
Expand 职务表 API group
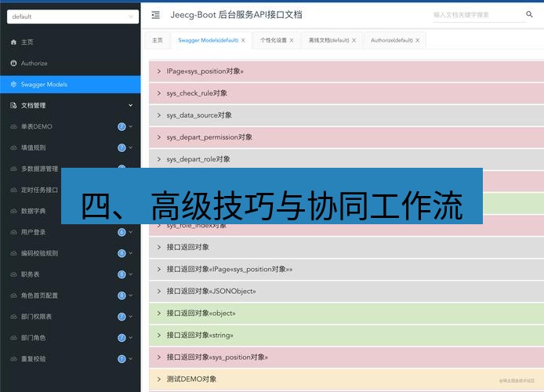click(x=71, y=274)
